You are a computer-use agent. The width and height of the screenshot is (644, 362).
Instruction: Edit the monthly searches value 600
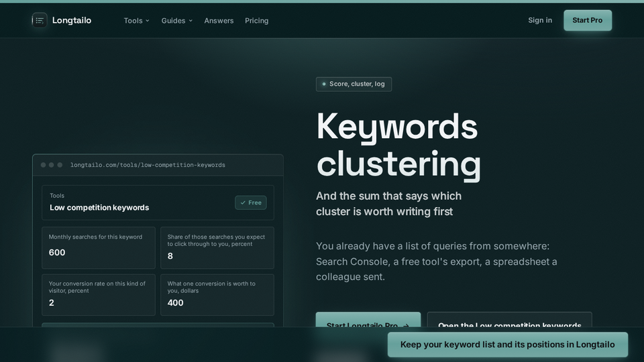57,253
